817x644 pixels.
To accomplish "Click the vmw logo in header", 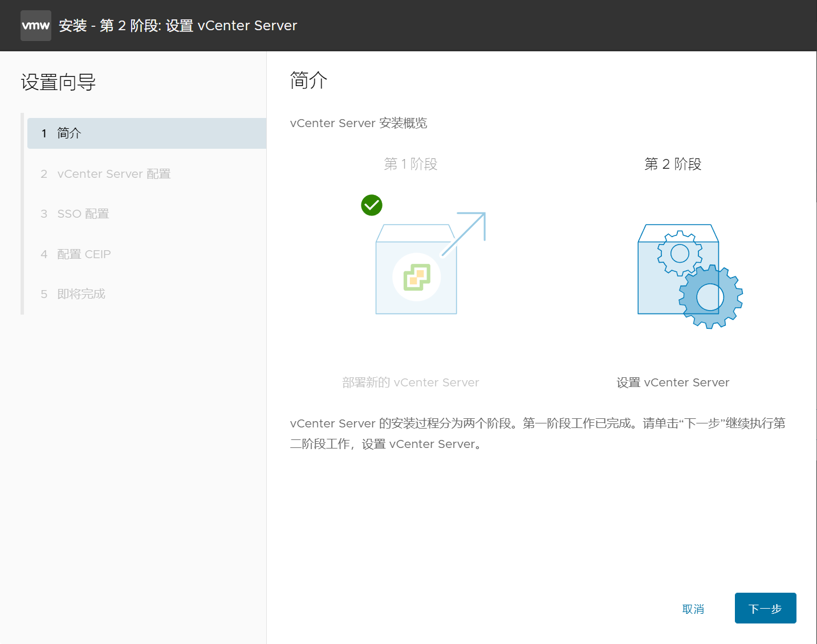I will coord(36,26).
